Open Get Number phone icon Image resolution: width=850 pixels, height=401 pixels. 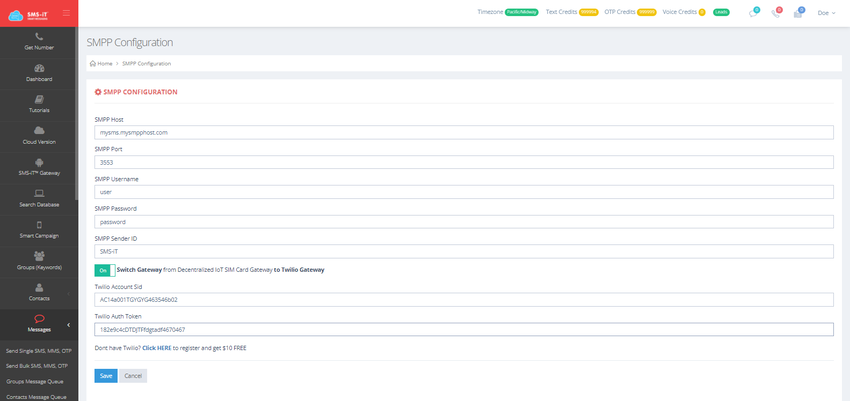tap(39, 37)
